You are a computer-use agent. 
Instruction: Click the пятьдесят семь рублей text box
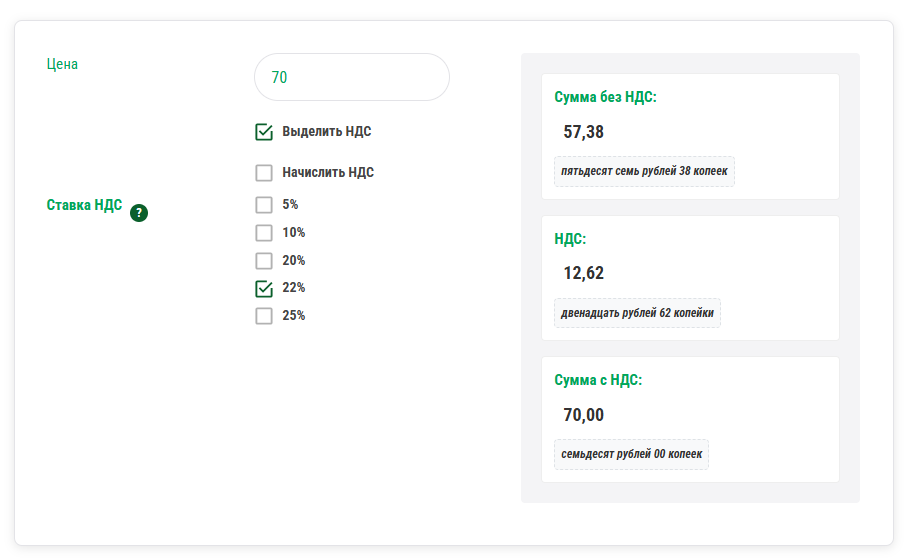point(645,171)
